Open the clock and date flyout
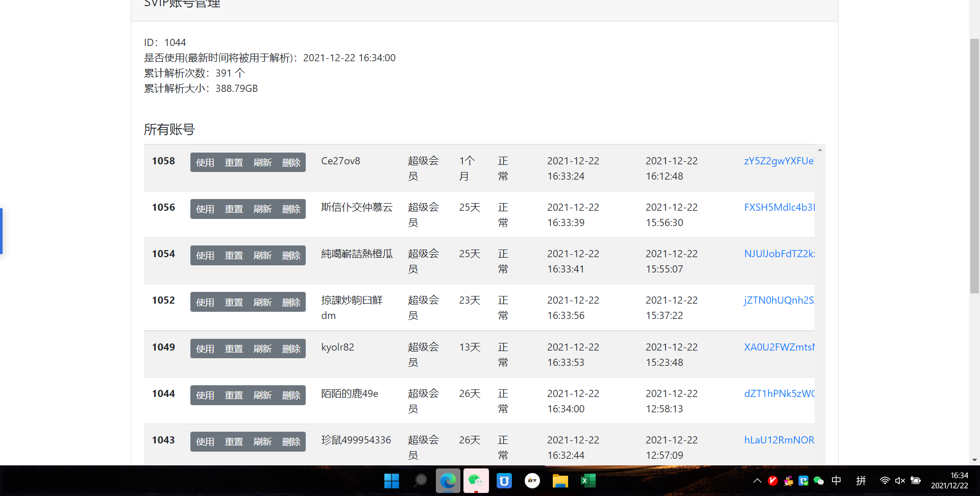 [949, 481]
